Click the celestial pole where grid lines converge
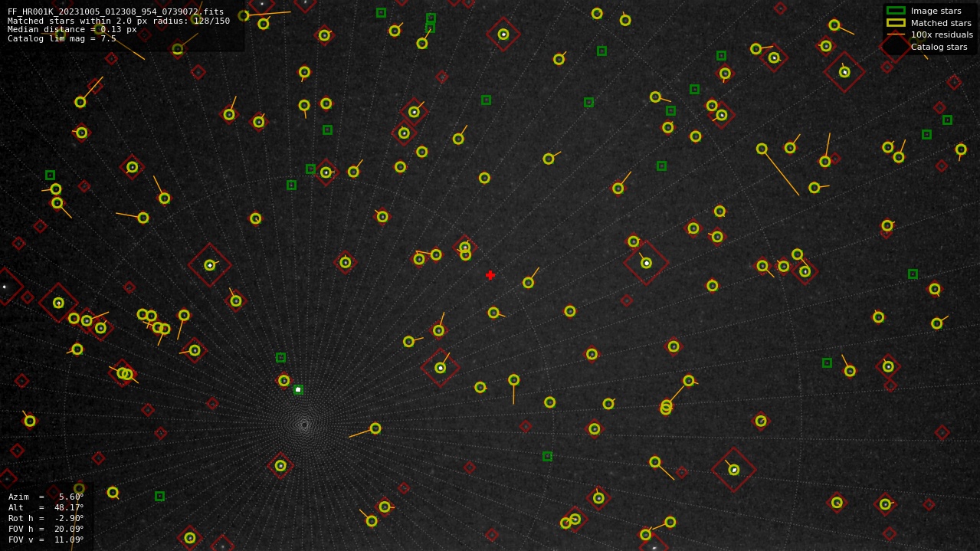 [x=304, y=425]
